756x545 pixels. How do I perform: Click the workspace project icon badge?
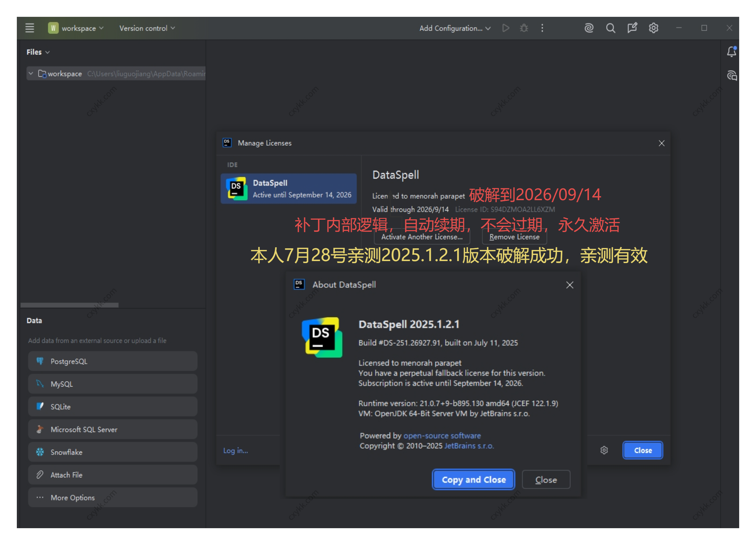(x=53, y=28)
